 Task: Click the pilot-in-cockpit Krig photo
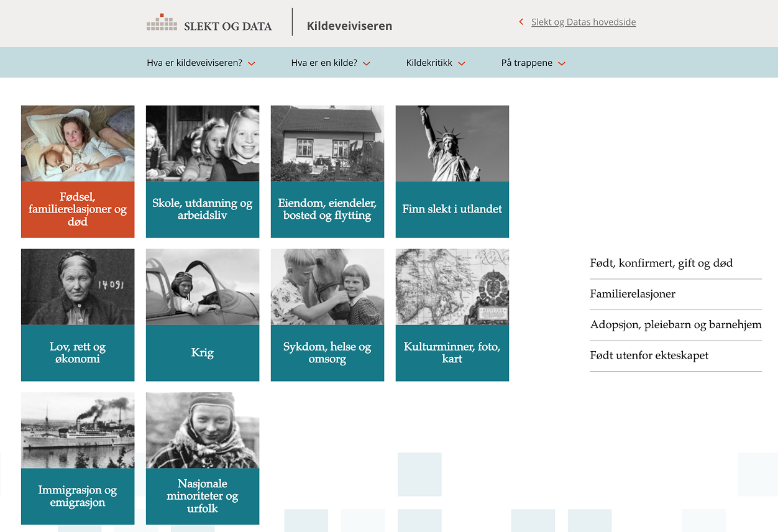click(x=203, y=287)
